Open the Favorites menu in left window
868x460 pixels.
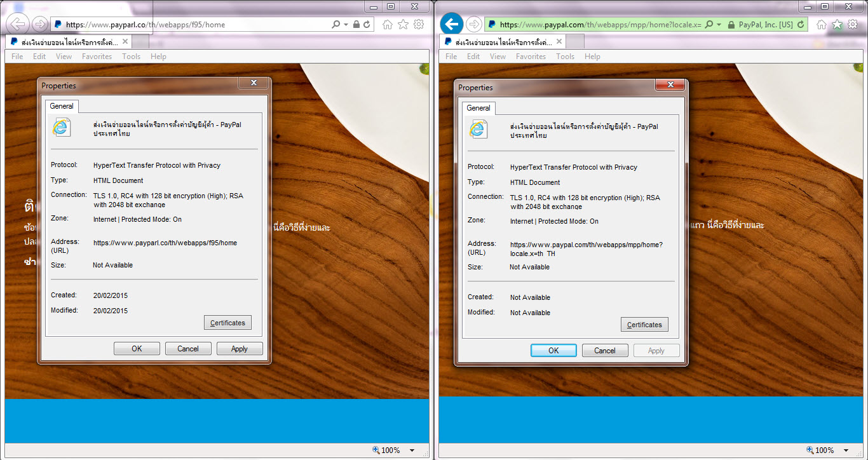point(97,57)
